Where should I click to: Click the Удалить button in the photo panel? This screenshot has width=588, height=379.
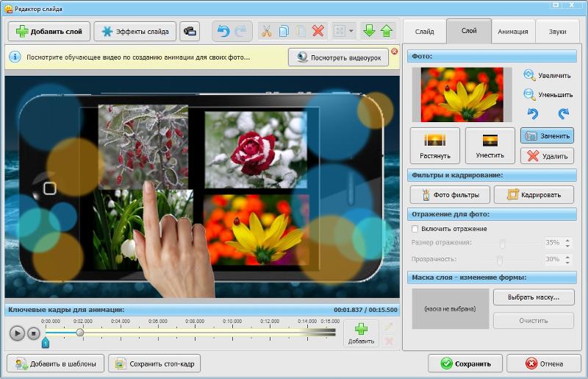[547, 156]
